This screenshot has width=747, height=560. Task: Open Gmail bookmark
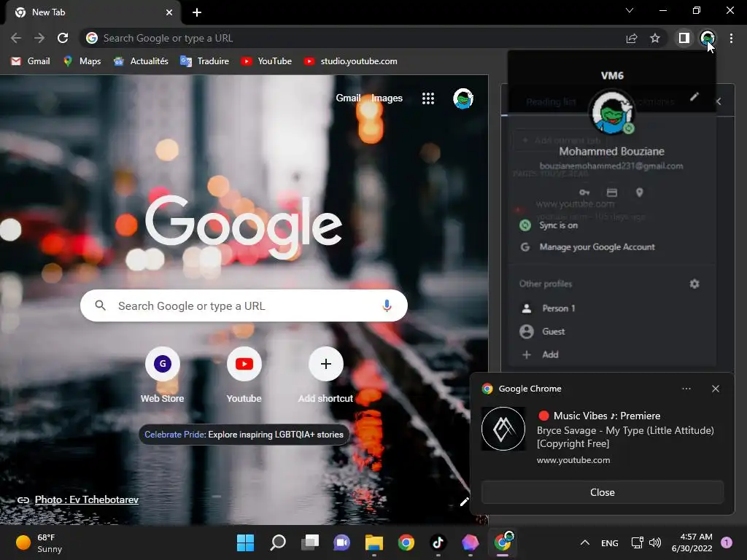click(31, 61)
